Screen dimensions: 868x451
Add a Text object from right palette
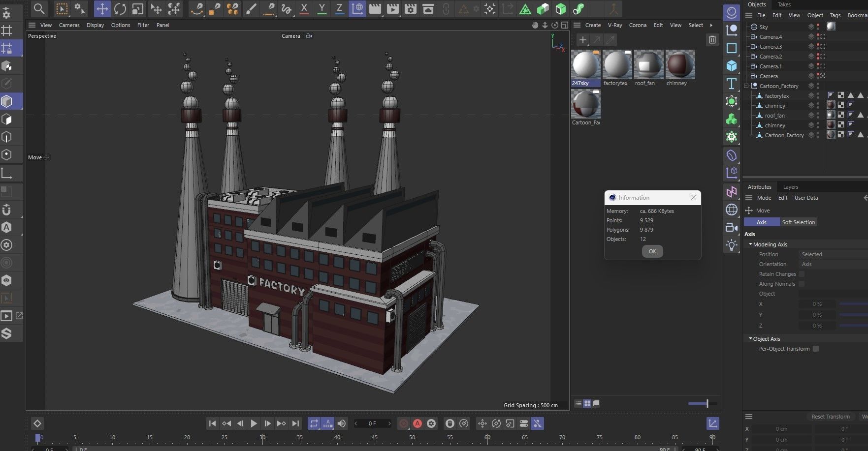(732, 84)
